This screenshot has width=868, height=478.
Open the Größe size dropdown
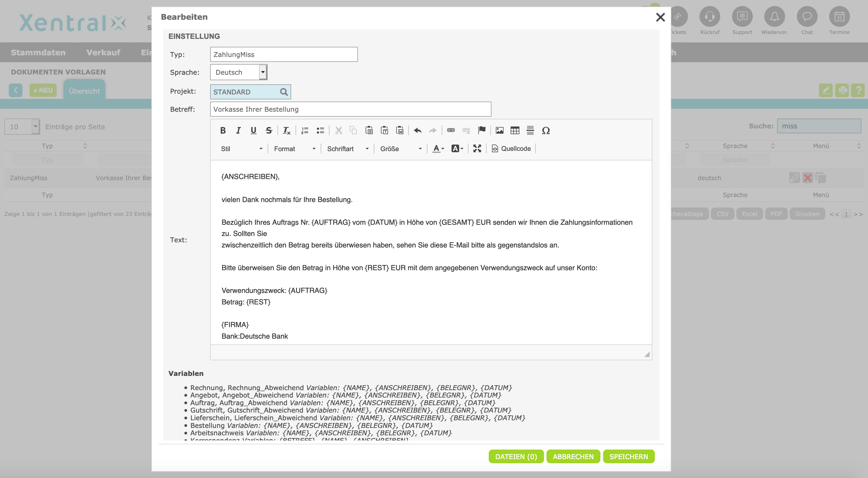coord(401,149)
